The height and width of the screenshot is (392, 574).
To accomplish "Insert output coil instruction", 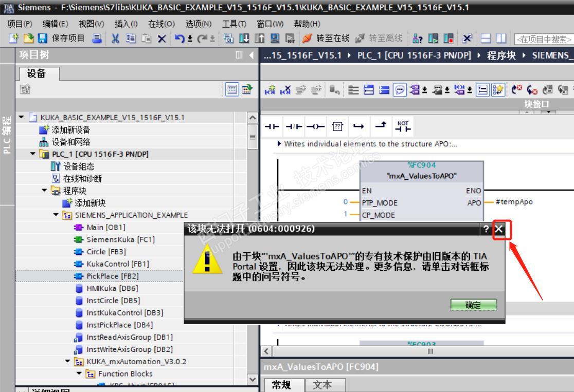I will [315, 126].
